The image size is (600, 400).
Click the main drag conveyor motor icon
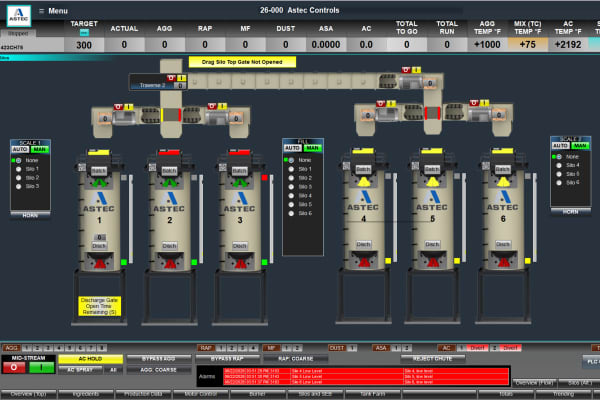click(x=412, y=82)
